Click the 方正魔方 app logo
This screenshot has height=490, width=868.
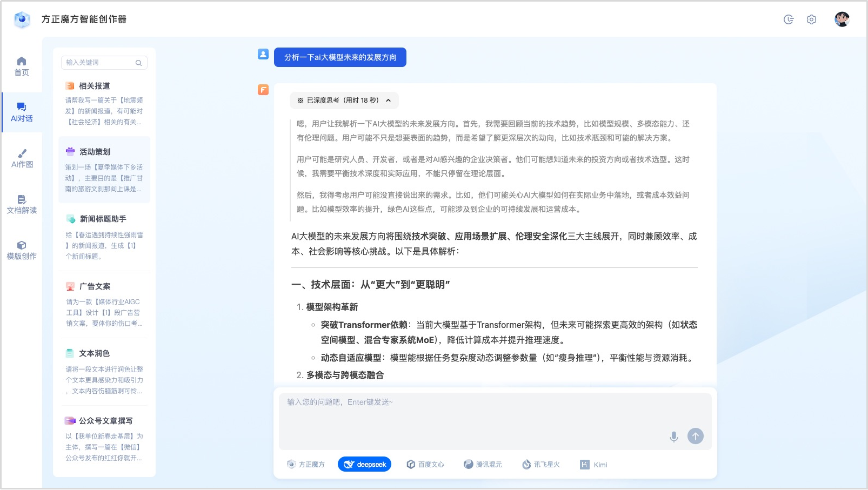[22, 19]
